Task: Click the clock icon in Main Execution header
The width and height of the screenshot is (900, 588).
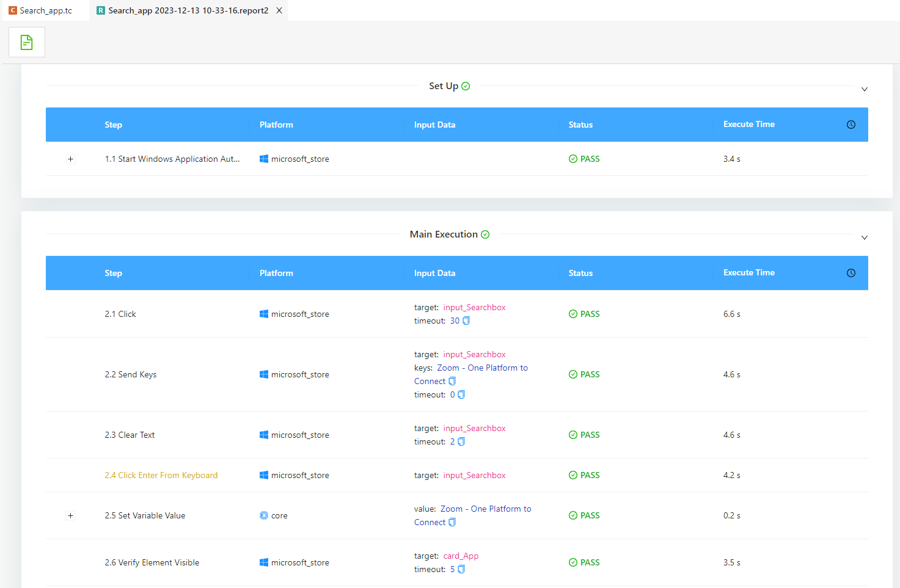Action: pos(851,273)
